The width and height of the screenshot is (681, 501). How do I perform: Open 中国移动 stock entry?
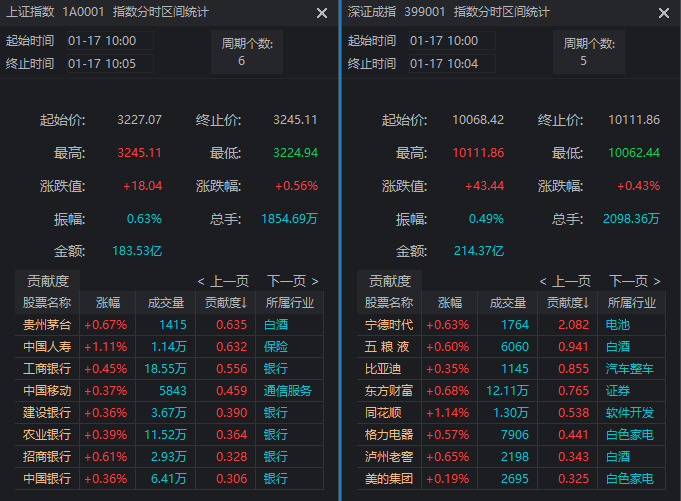tap(47, 390)
